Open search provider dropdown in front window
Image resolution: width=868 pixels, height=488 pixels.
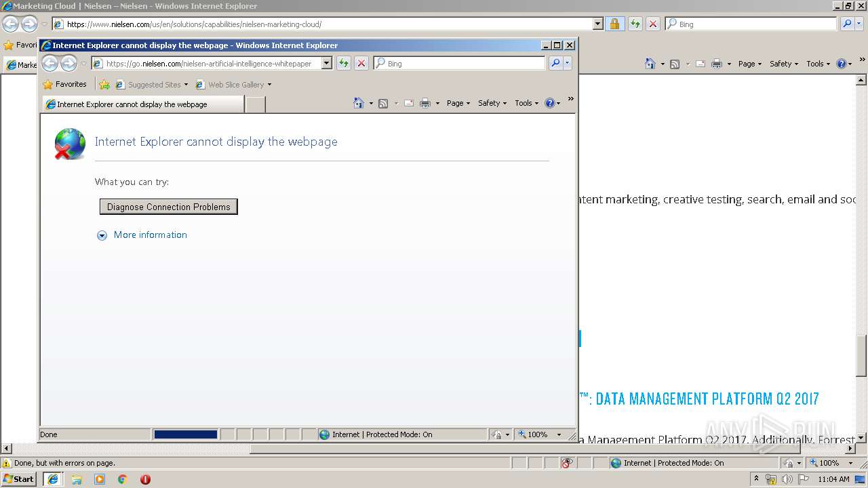click(568, 63)
